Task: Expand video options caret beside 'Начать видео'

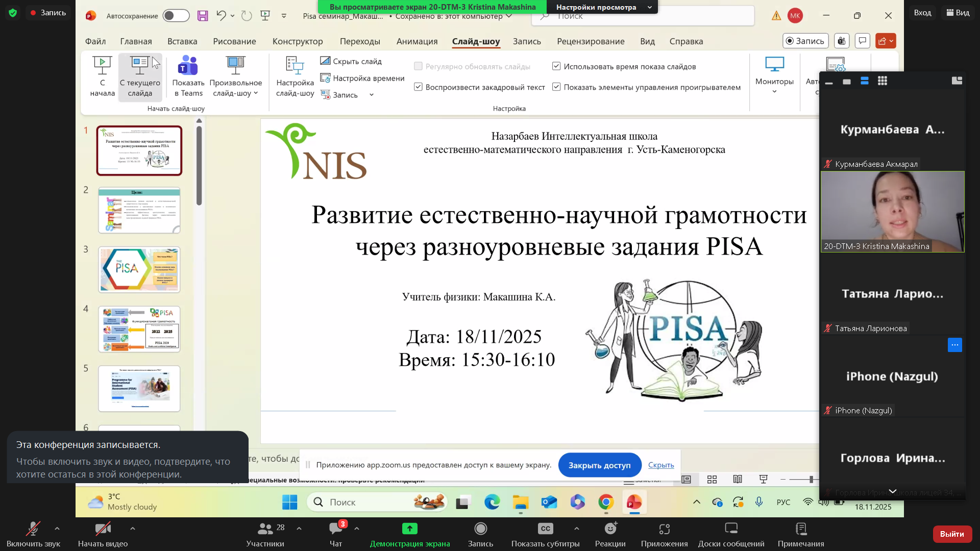Action: 132,529
